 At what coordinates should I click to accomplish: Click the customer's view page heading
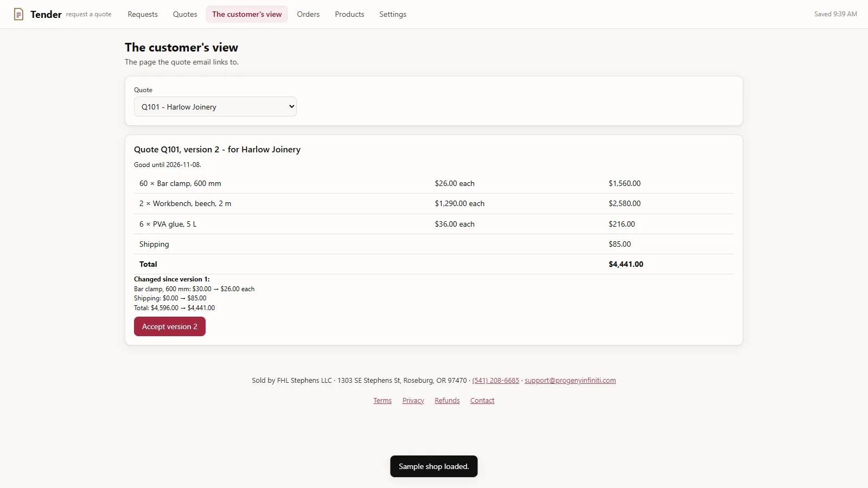(181, 48)
